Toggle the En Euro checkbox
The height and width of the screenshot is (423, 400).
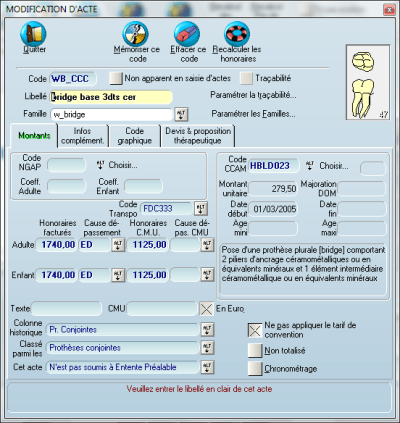(x=206, y=309)
